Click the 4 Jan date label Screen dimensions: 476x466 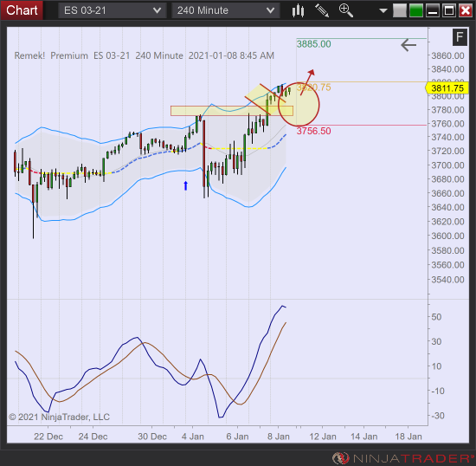coord(193,437)
